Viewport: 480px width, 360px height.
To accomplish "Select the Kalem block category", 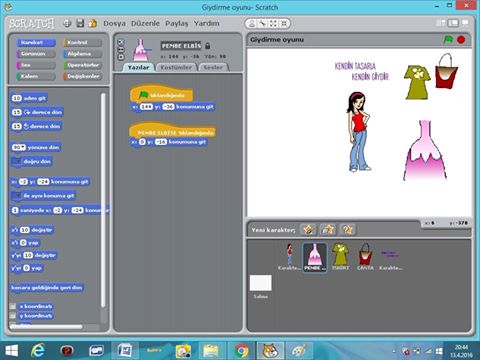I will [36, 76].
